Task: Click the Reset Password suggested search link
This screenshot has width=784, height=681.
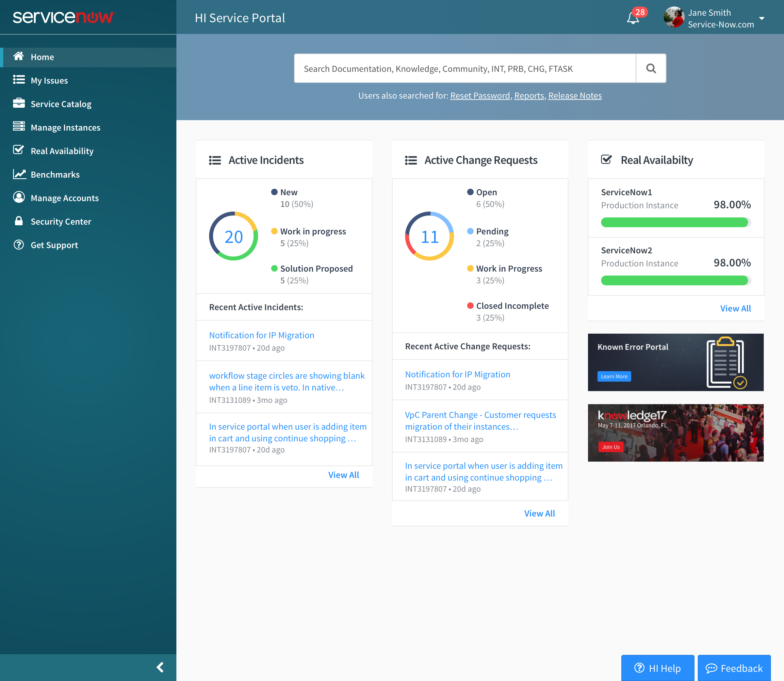Action: (x=480, y=96)
